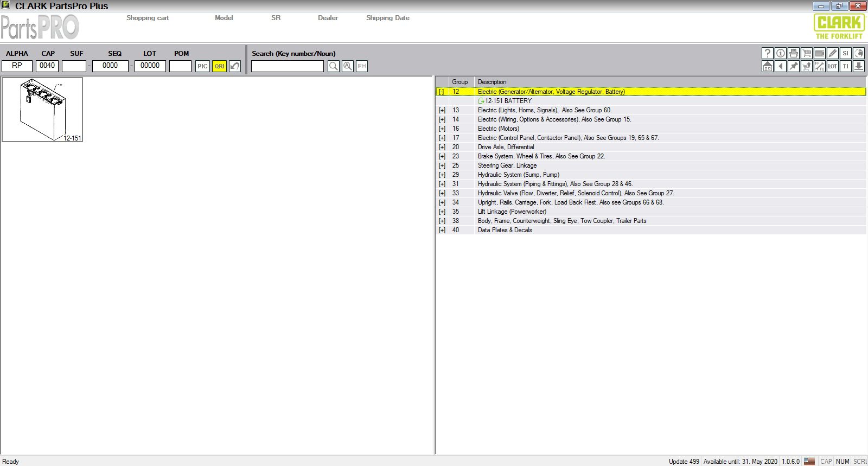Click the Information icon
The image size is (868, 466).
(x=781, y=53)
